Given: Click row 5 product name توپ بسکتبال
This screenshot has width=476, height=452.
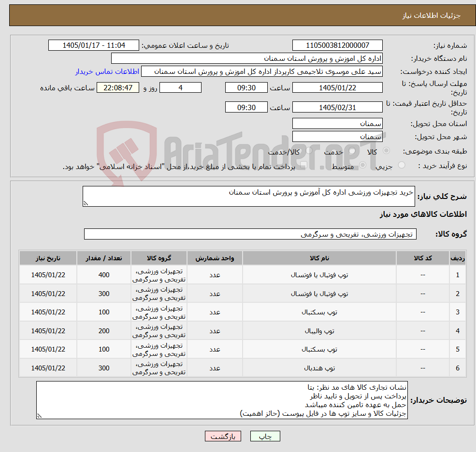Looking at the screenshot, I should pos(319,350).
